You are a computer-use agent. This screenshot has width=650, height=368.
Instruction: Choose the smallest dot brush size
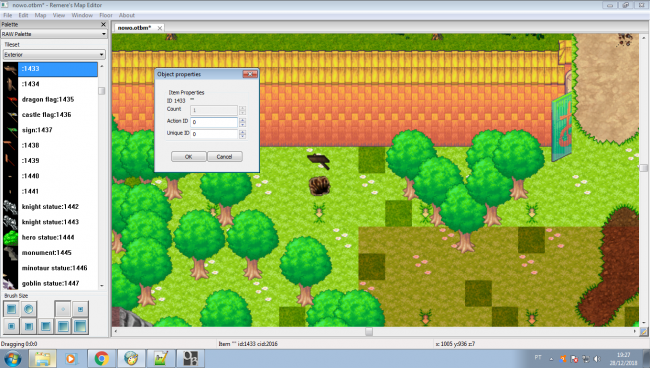point(63,309)
